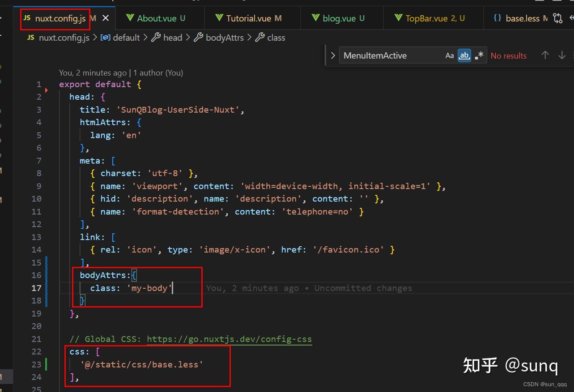Click the 'link:' property name
This screenshot has width=574, height=392.
[93, 237]
